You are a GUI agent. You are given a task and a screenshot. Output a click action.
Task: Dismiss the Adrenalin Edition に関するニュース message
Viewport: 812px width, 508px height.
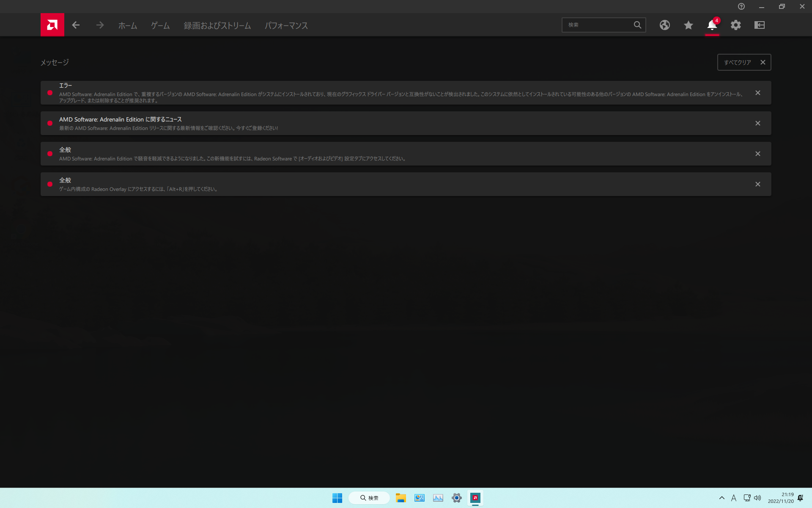pos(758,123)
